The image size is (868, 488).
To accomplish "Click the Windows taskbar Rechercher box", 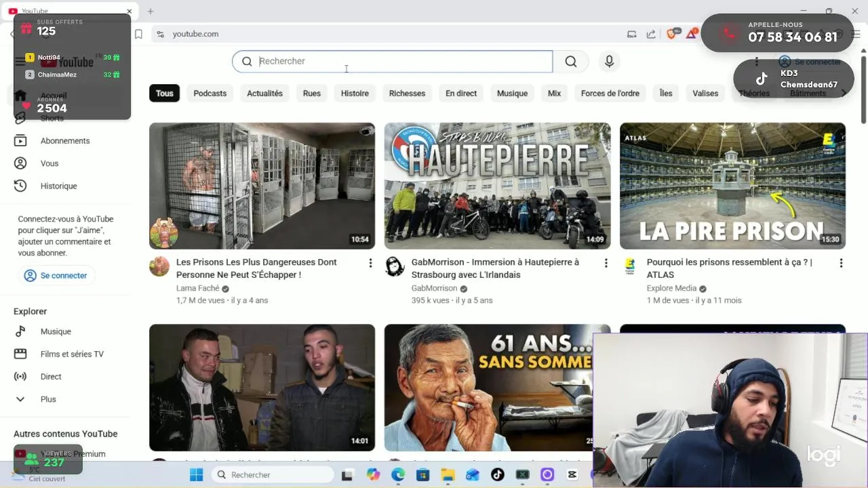I will [271, 474].
